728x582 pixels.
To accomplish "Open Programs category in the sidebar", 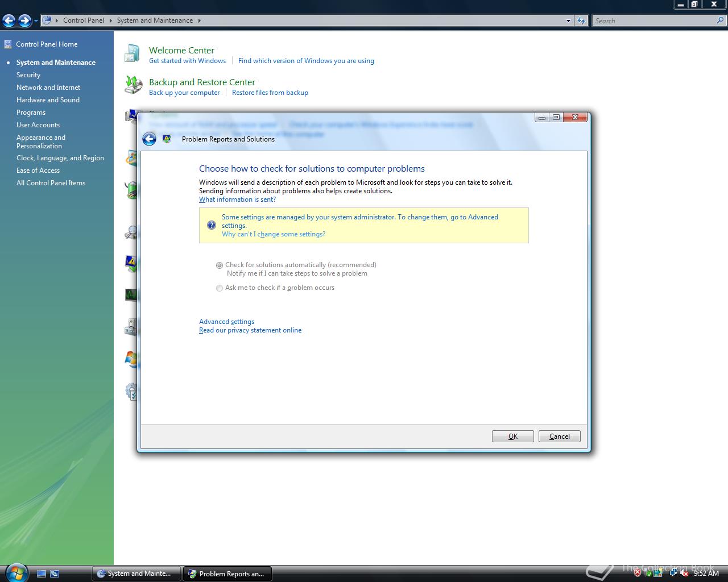I will point(31,113).
